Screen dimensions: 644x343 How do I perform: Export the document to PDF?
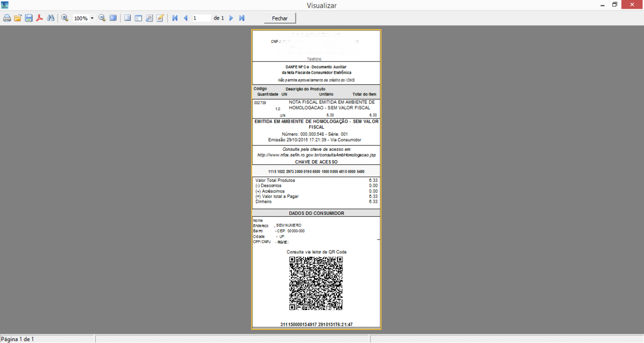coord(39,18)
